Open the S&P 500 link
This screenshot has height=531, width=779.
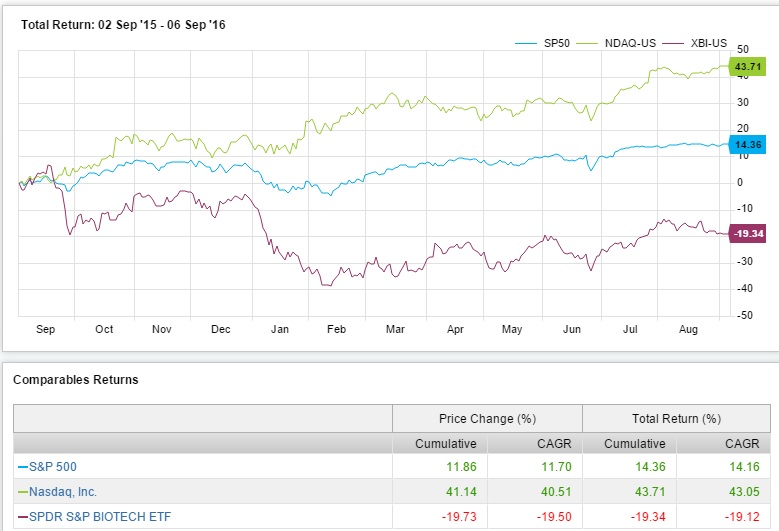click(x=50, y=466)
